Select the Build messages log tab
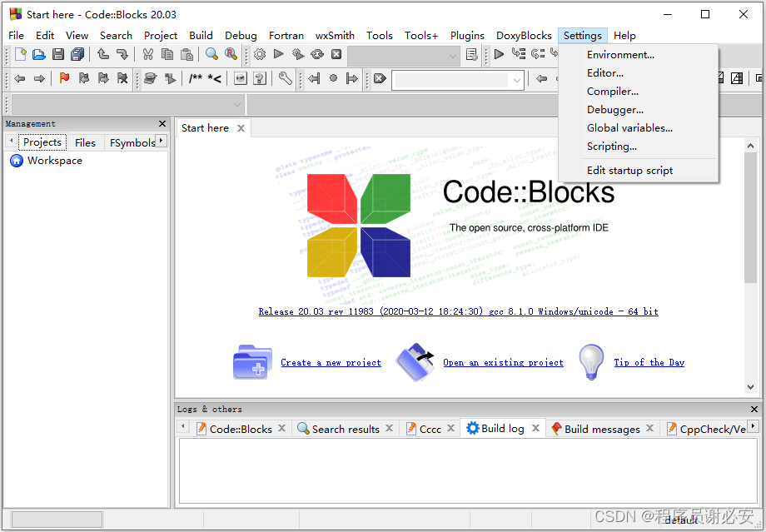The image size is (766, 532). tap(602, 429)
